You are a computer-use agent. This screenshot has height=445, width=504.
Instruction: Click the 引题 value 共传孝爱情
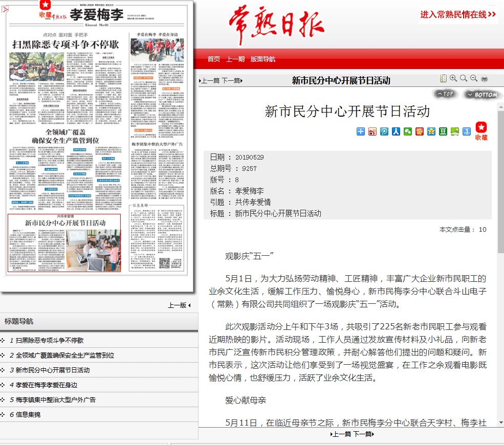click(253, 203)
